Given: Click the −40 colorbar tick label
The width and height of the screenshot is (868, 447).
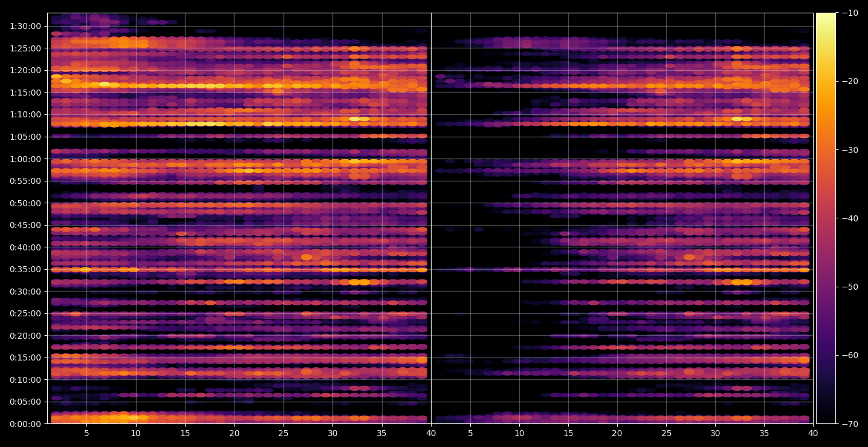Looking at the screenshot, I should (x=849, y=218).
